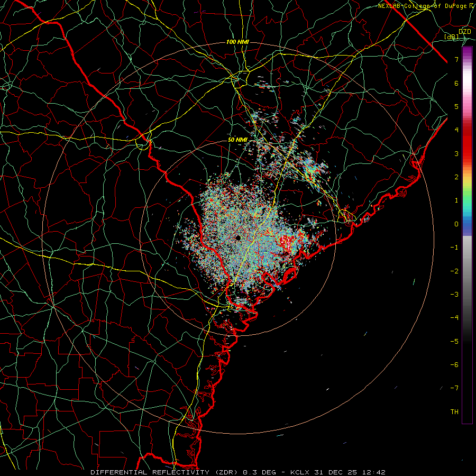Viewport: 476px width, 476px height.
Task: Click the bottom title reading DIFFERENTIAL REFLECTIVITY (ZDR)
Action: 166,472
